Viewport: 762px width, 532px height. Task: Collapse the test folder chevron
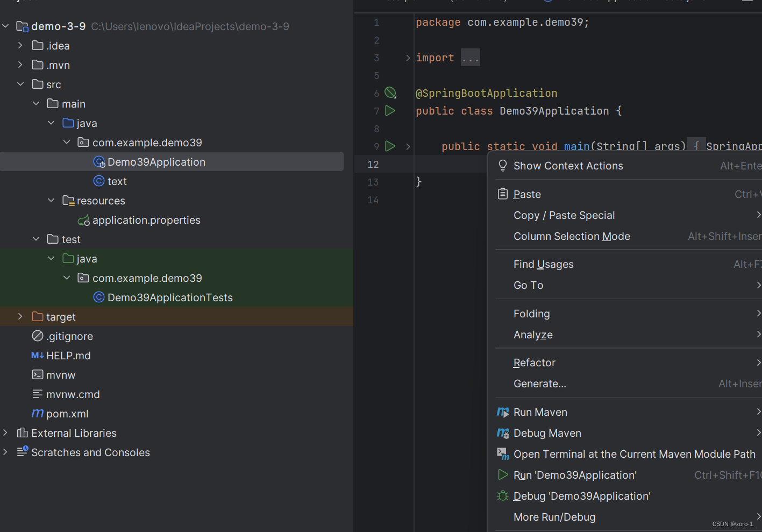[36, 239]
